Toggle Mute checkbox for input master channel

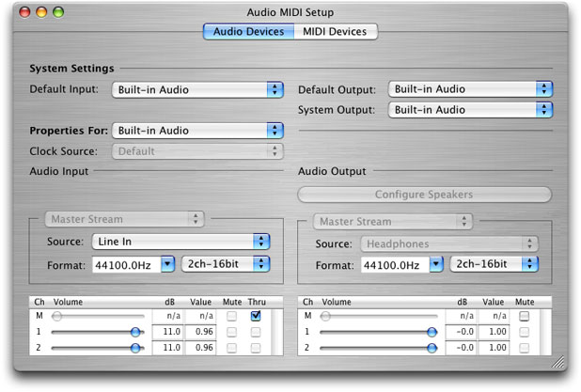231,316
